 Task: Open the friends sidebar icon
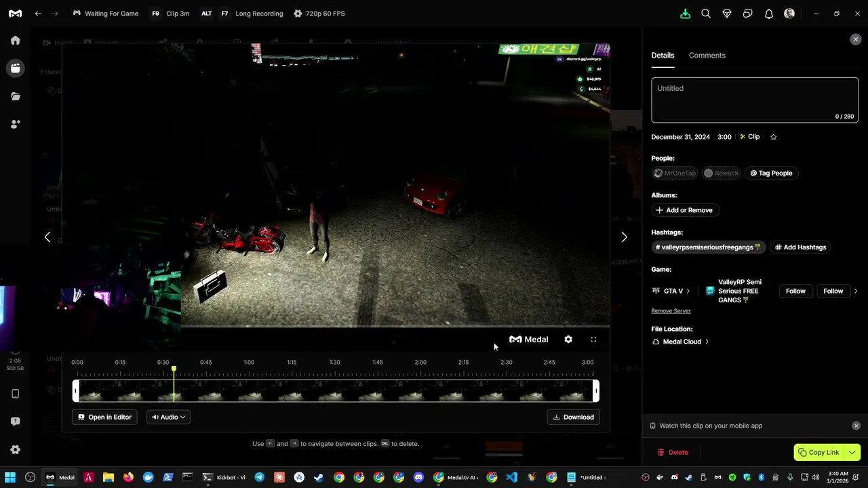pyautogui.click(x=15, y=124)
